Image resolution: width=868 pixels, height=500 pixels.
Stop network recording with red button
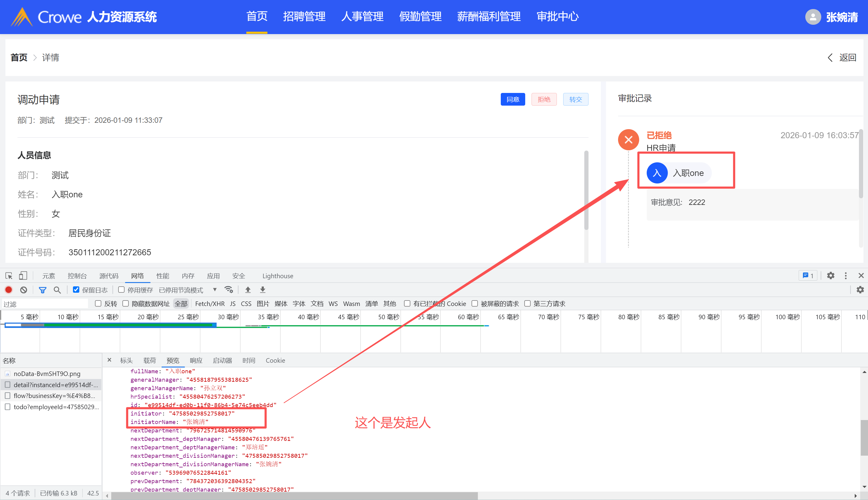pos(8,290)
